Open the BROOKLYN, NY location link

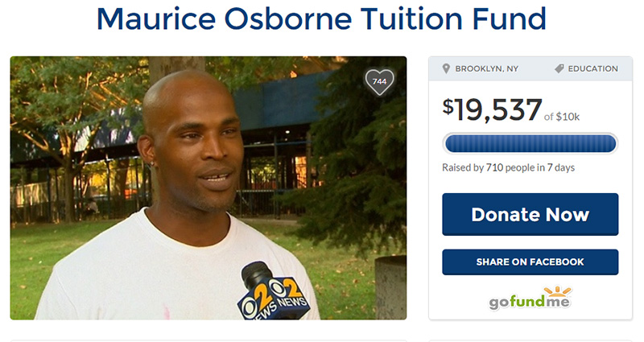click(x=487, y=68)
